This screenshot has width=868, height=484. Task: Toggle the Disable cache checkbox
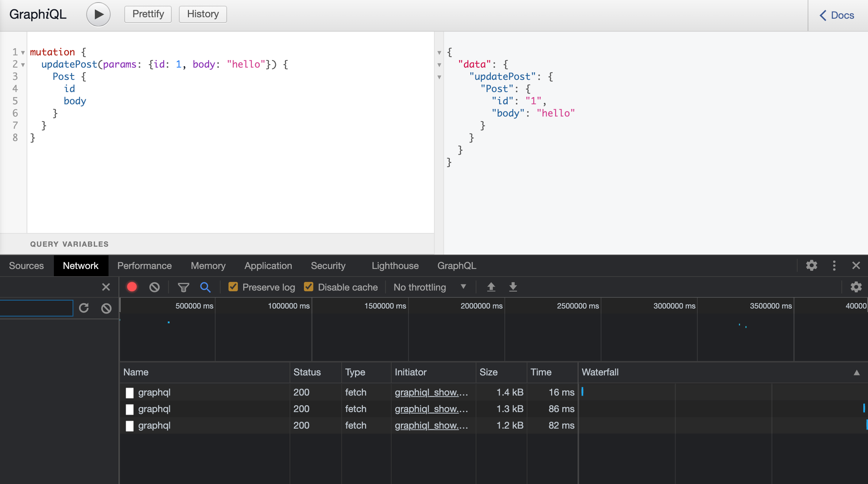[x=309, y=287]
